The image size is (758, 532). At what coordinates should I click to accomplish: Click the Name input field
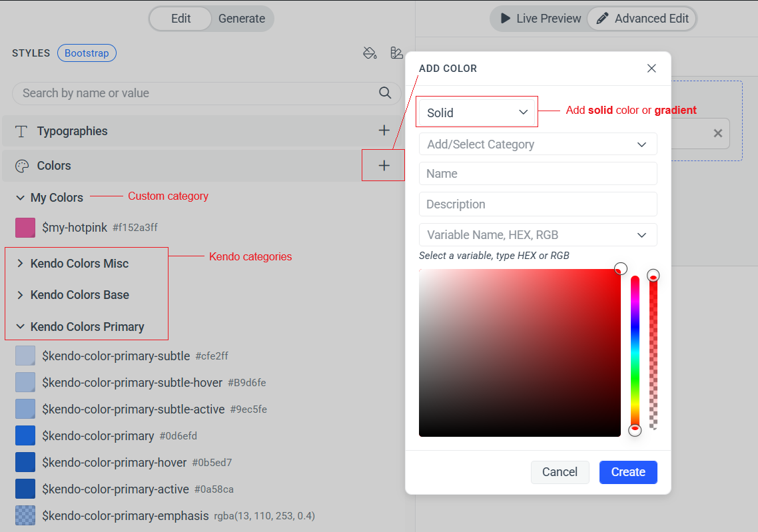point(538,174)
